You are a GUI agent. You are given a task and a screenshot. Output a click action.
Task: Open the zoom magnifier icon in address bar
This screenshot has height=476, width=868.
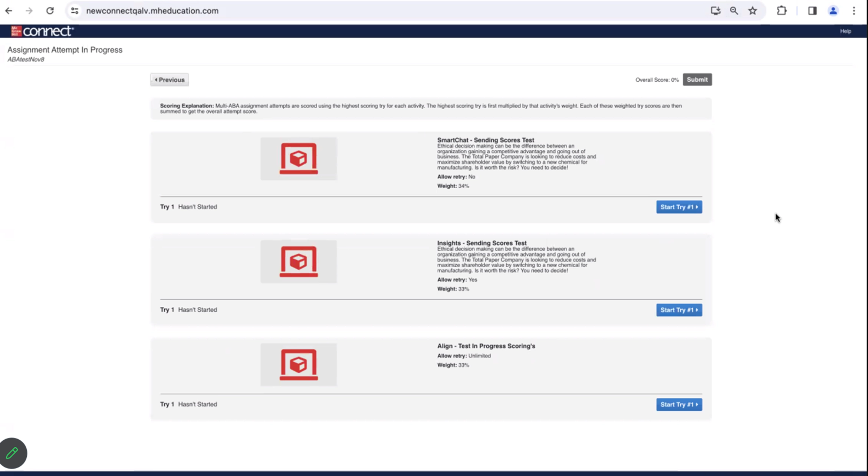[734, 11]
